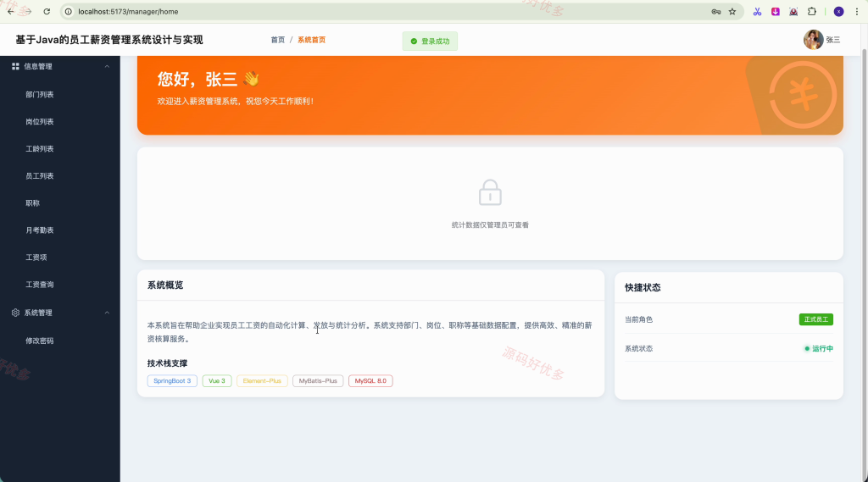Open the Chrome profile avatar

pos(838,12)
